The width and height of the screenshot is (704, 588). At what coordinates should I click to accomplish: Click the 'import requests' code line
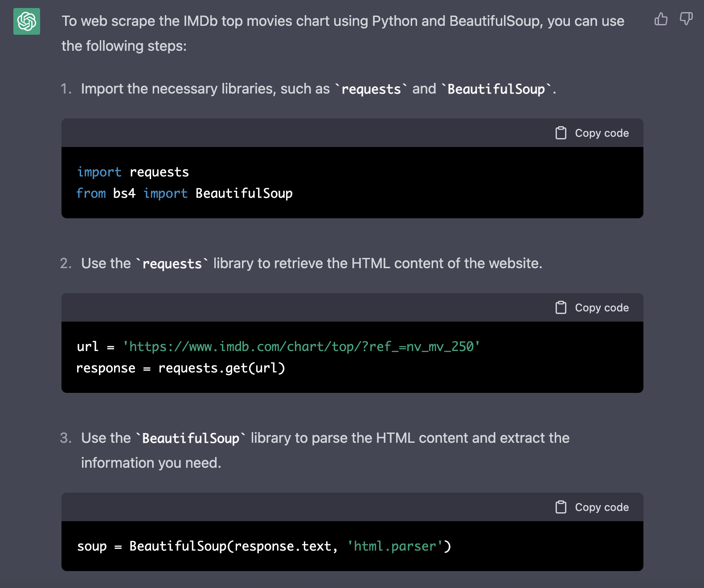tap(133, 172)
